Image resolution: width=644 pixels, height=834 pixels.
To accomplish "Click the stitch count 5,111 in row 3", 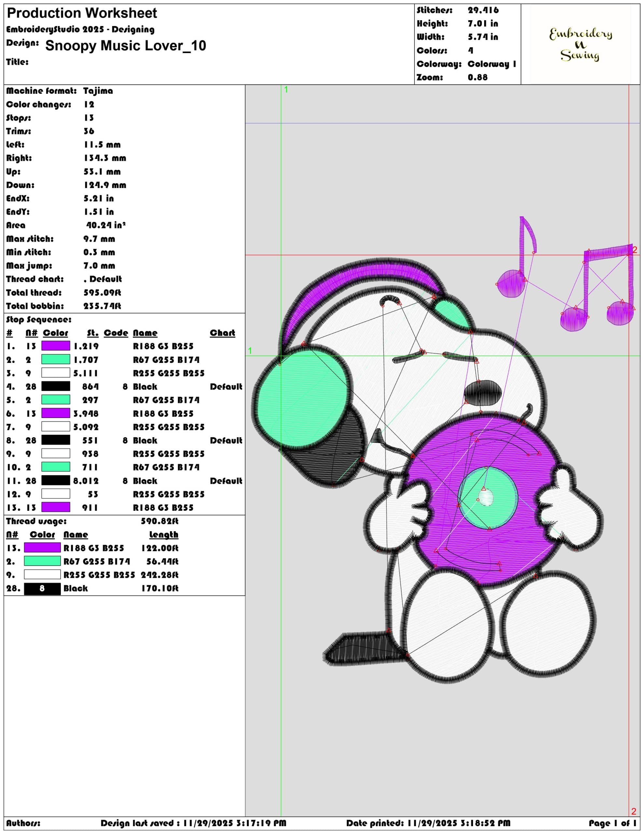I will click(x=86, y=373).
